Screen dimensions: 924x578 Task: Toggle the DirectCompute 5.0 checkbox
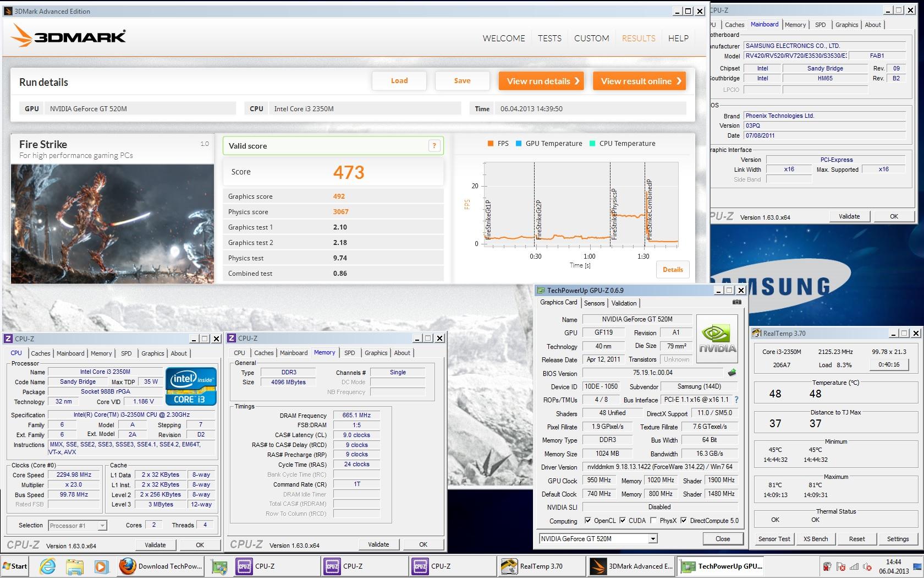point(684,520)
